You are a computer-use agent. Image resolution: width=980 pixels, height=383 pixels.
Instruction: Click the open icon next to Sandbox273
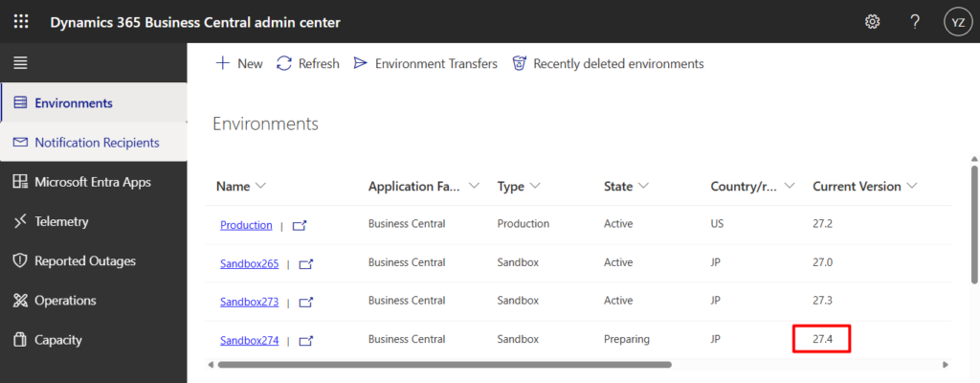tap(306, 302)
